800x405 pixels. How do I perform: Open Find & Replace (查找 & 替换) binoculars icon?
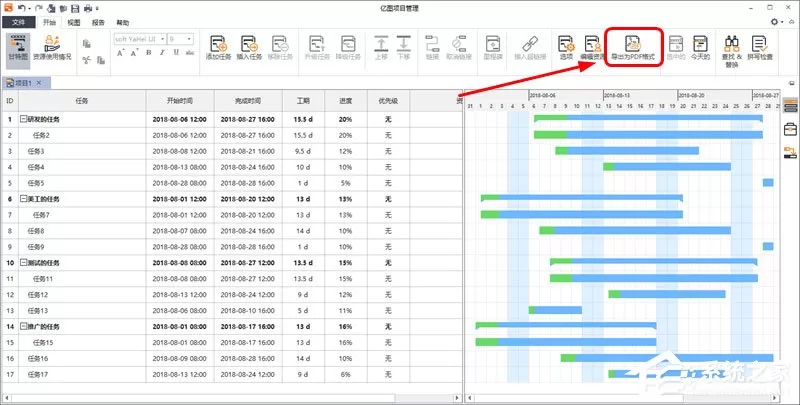pos(732,52)
